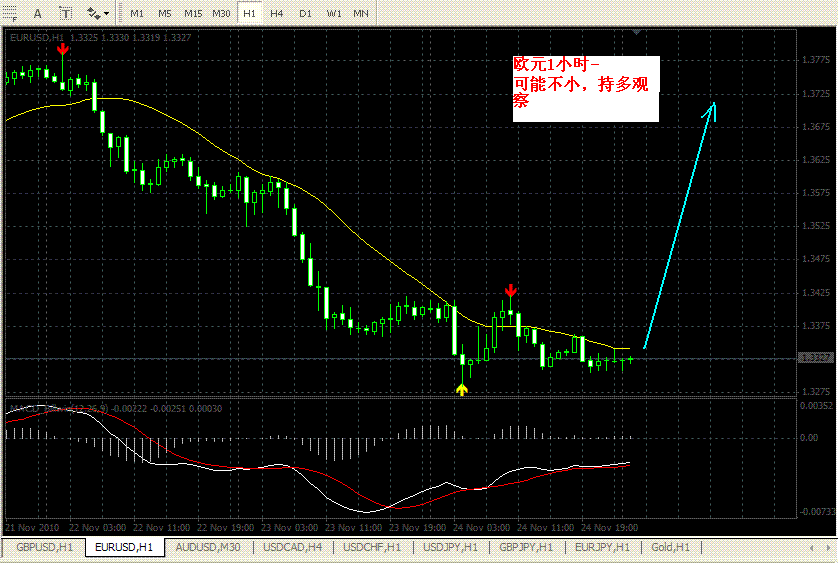Click the 0.00352 MACD scale value
Image resolution: width=839 pixels, height=563 pixels.
click(817, 406)
